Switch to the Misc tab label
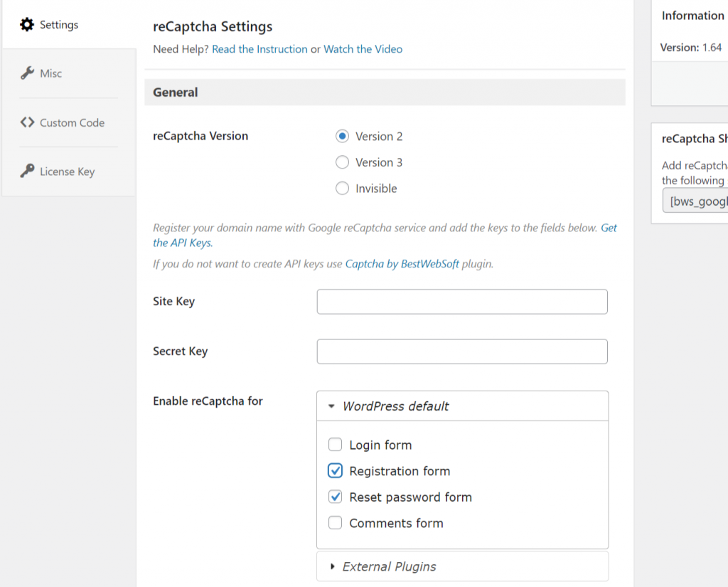The image size is (728, 587). point(50,73)
